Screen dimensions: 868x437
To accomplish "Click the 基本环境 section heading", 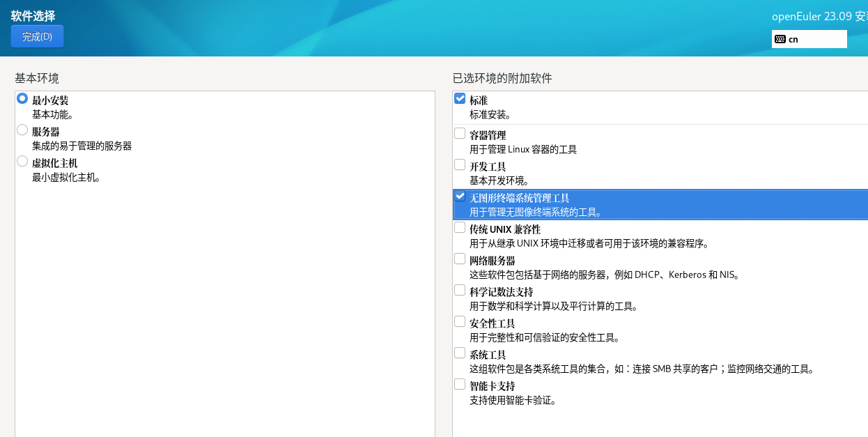I will (37, 78).
